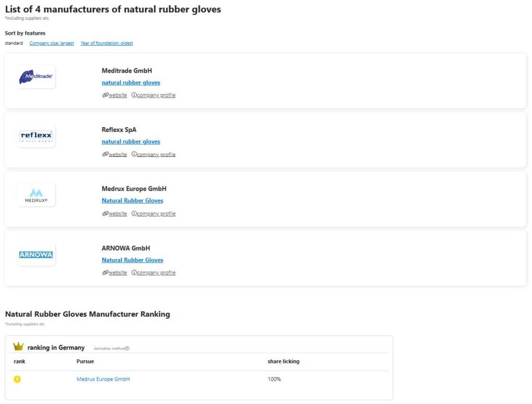Click chain link icon in Medrux card
The height and width of the screenshot is (404, 532).
point(105,213)
